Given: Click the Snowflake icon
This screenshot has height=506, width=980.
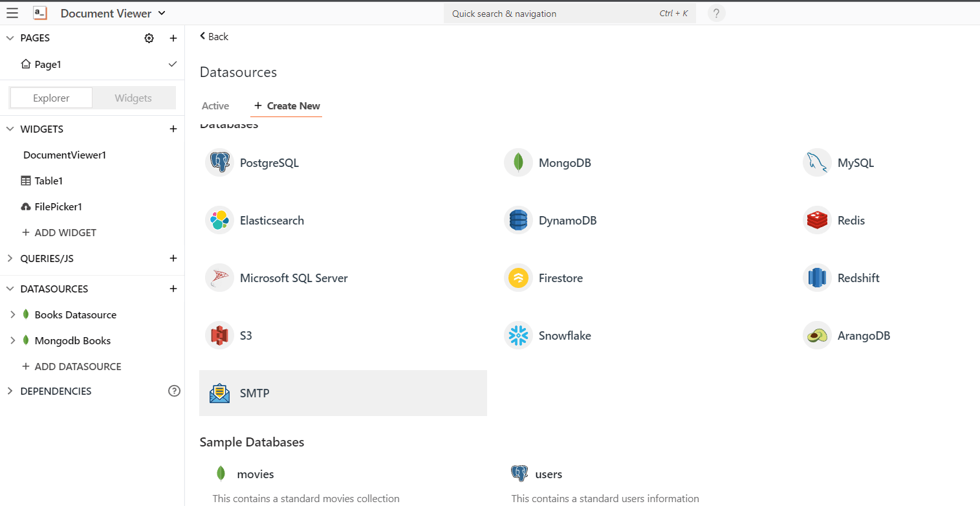Looking at the screenshot, I should point(518,335).
